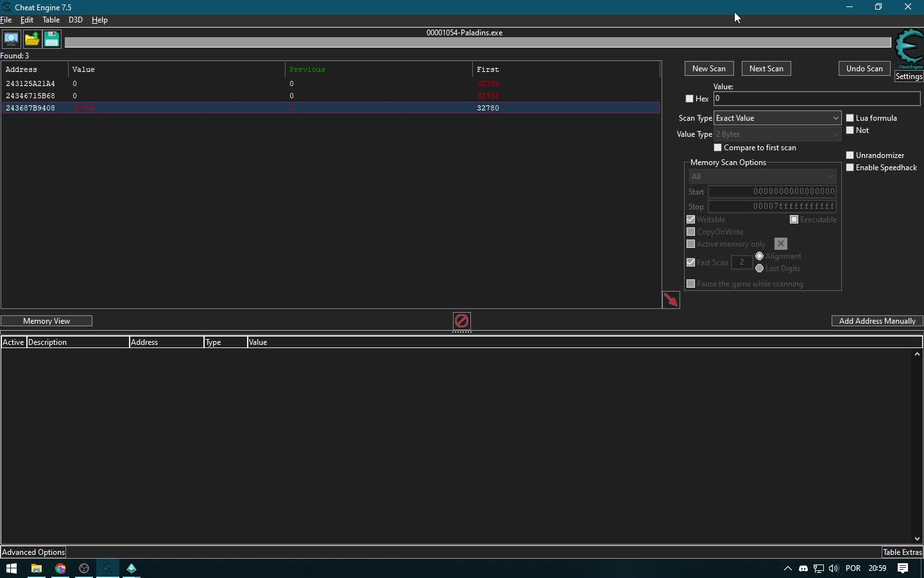Click the Select process to open icon
Screen dimensions: 924x578
pos(11,39)
